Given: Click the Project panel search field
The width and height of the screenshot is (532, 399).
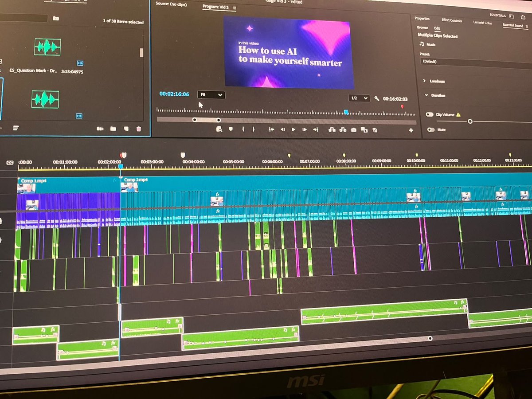Looking at the screenshot, I should [23, 18].
